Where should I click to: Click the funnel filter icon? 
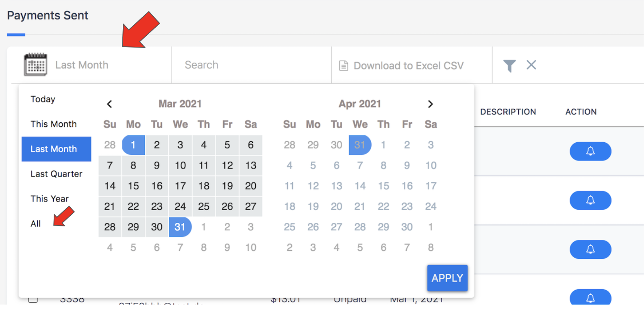click(509, 65)
